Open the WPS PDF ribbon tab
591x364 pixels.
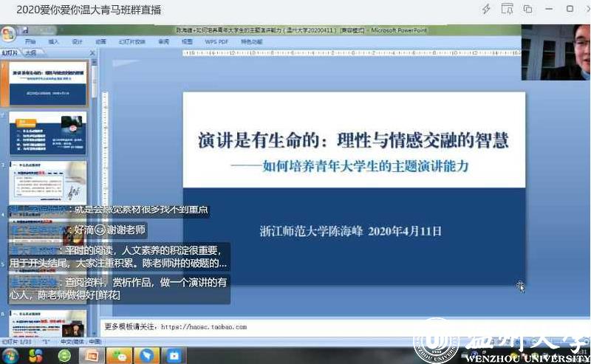216,42
